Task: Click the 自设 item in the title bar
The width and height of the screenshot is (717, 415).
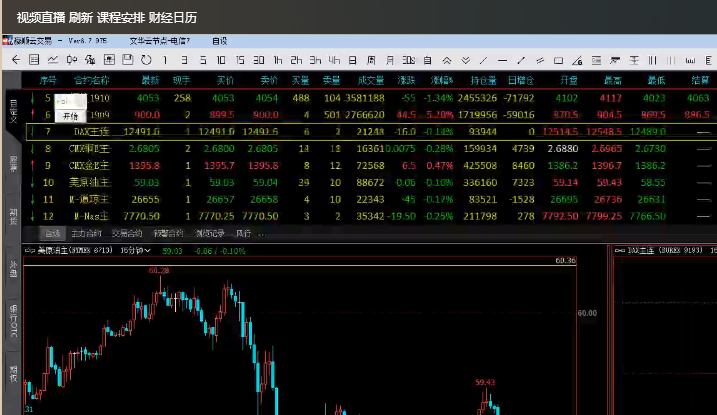Action: (219, 41)
